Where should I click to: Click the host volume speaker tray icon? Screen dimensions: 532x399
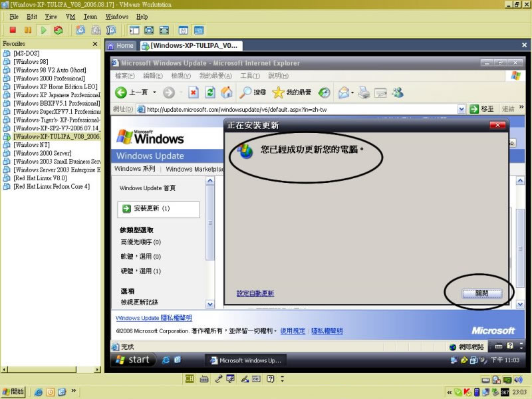click(518, 380)
